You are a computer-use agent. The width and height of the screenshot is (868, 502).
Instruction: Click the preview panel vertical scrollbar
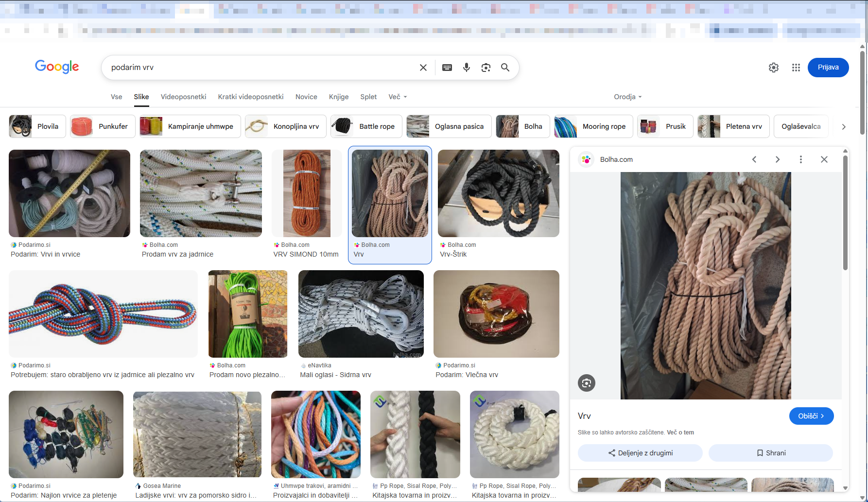click(x=845, y=213)
